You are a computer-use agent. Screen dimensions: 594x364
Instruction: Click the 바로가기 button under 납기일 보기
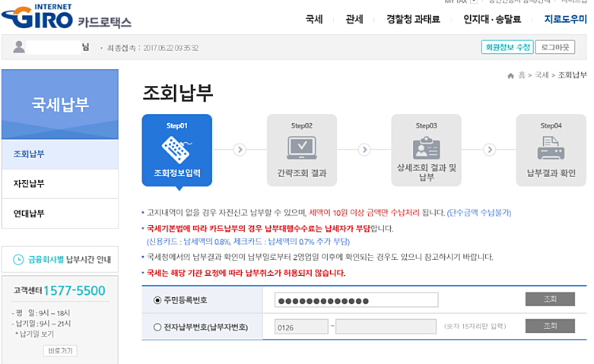pos(60,351)
